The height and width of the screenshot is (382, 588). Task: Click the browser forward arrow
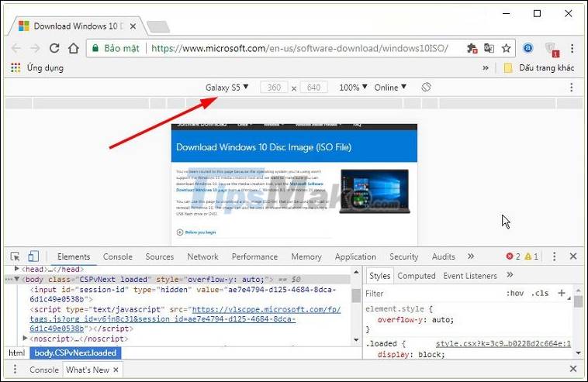point(35,48)
